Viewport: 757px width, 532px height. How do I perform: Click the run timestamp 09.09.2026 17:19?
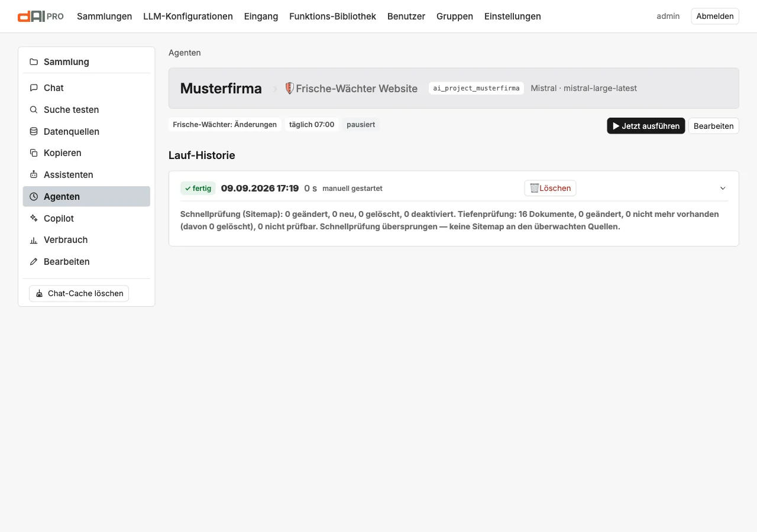(x=260, y=189)
